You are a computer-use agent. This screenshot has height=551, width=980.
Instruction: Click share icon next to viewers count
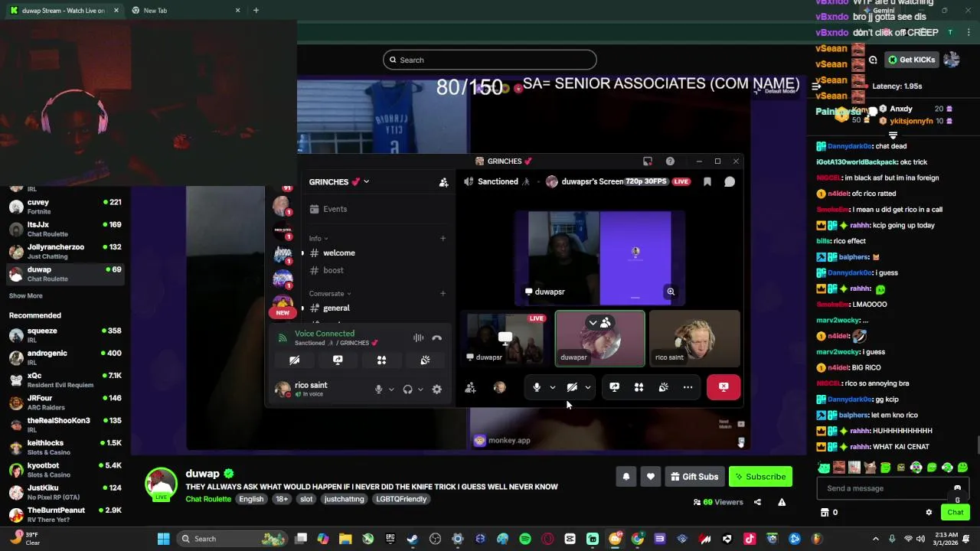point(757,502)
